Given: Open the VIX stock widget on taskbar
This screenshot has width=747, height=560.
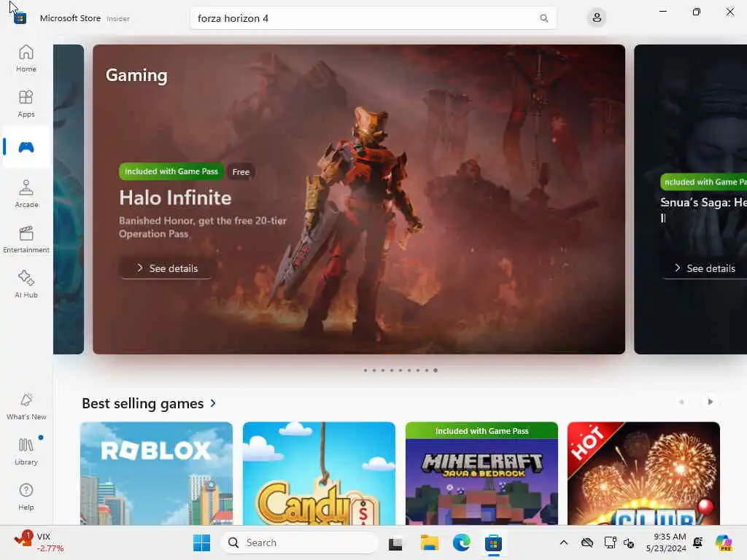Looking at the screenshot, I should pyautogui.click(x=38, y=542).
